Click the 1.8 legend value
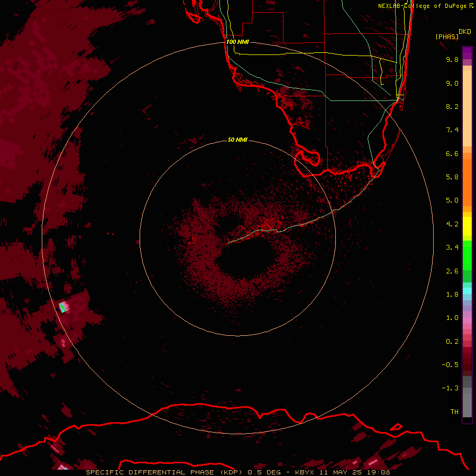Image resolution: width=476 pixels, height=476 pixels. [452, 295]
